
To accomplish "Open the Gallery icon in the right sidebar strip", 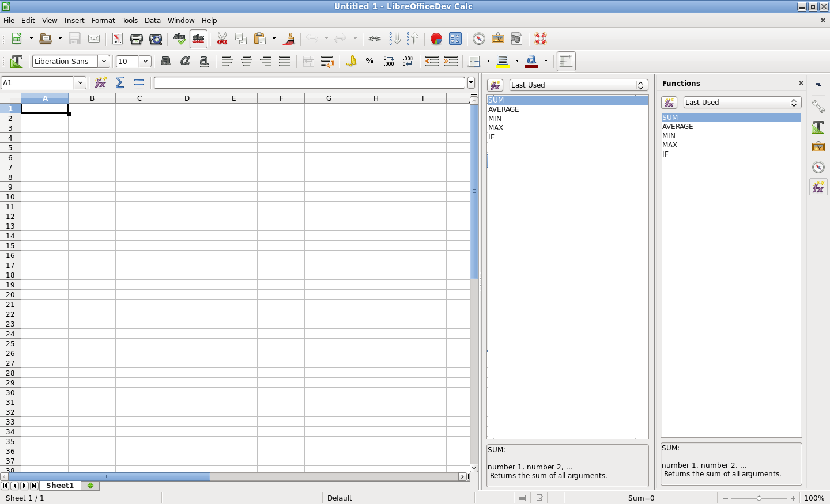I will (818, 147).
